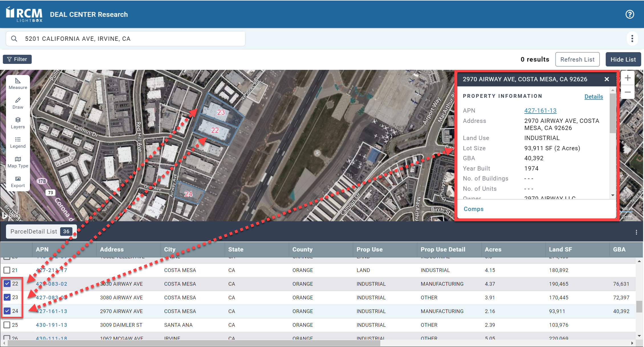Zoom in the map with plus button
Screen dimensions: 644x347
click(x=627, y=78)
